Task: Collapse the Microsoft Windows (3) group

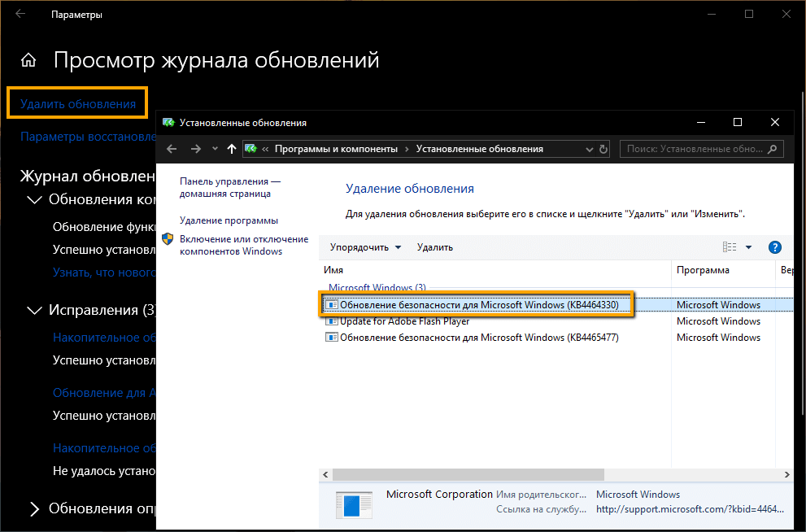Action: (x=377, y=287)
